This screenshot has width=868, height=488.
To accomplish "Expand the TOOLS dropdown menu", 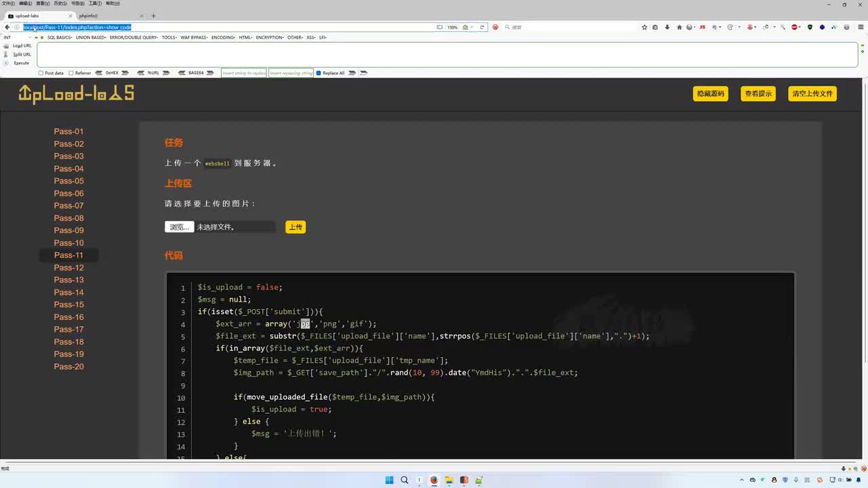I will (x=170, y=37).
